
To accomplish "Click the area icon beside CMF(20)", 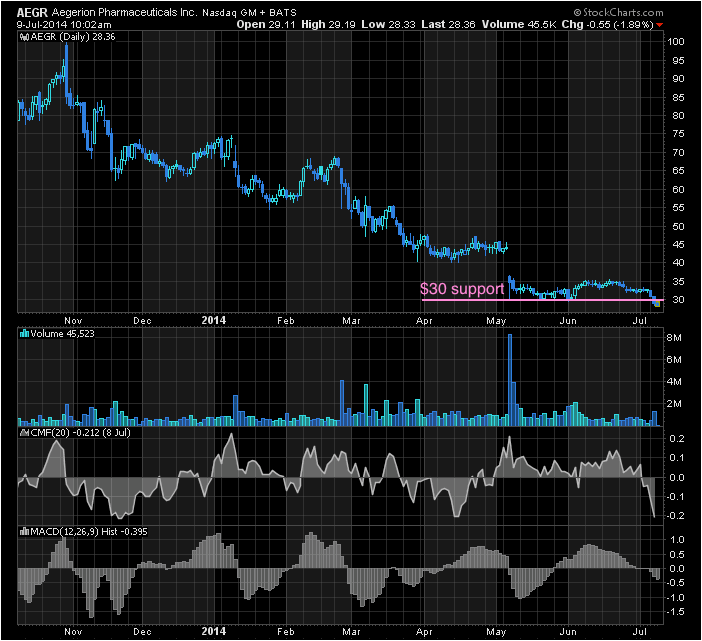I will pos(24,433).
